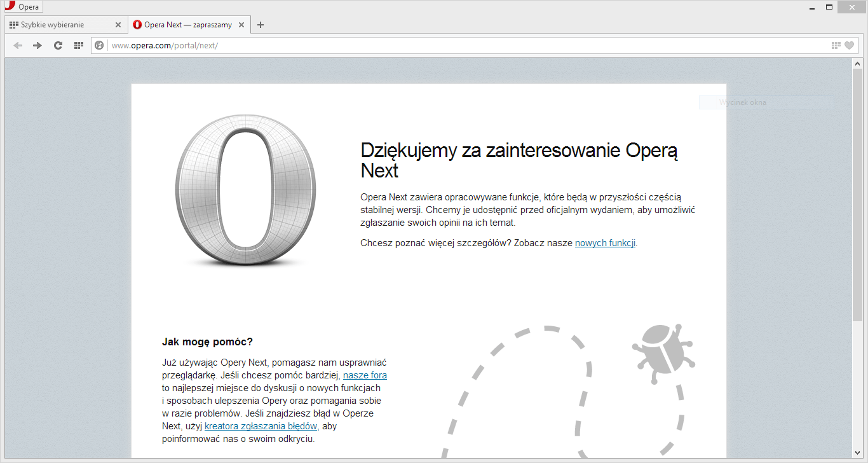
Task: Open a new tab with plus button
Action: [x=260, y=25]
